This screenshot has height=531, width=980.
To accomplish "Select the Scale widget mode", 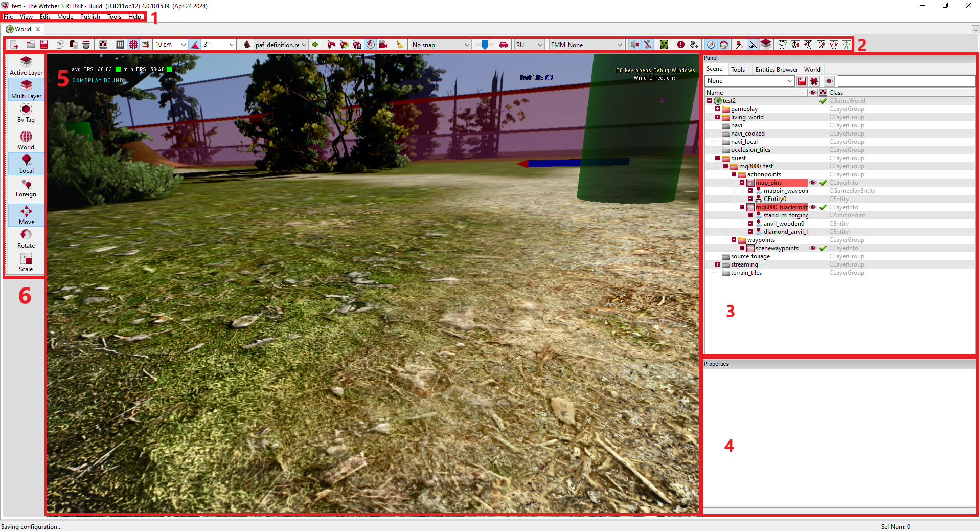I will (x=26, y=261).
